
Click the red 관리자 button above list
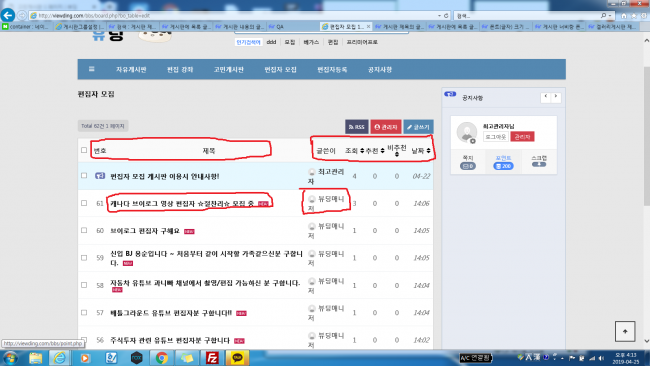386,127
